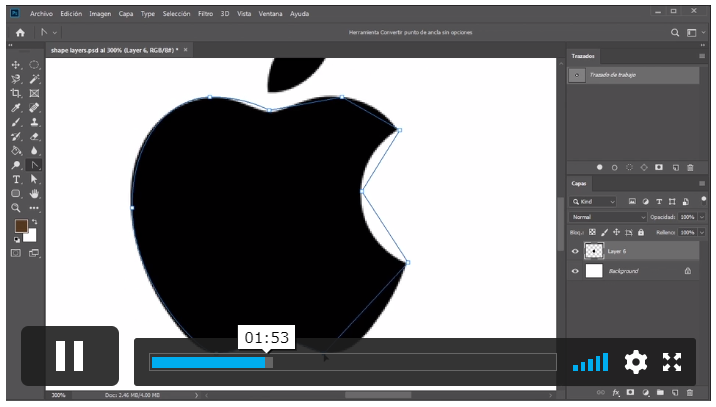
Task: Click the Home icon in options bar
Action: tap(20, 32)
